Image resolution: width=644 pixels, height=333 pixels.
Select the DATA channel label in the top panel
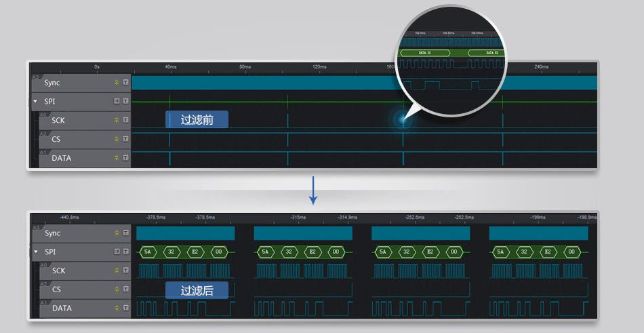click(x=62, y=158)
